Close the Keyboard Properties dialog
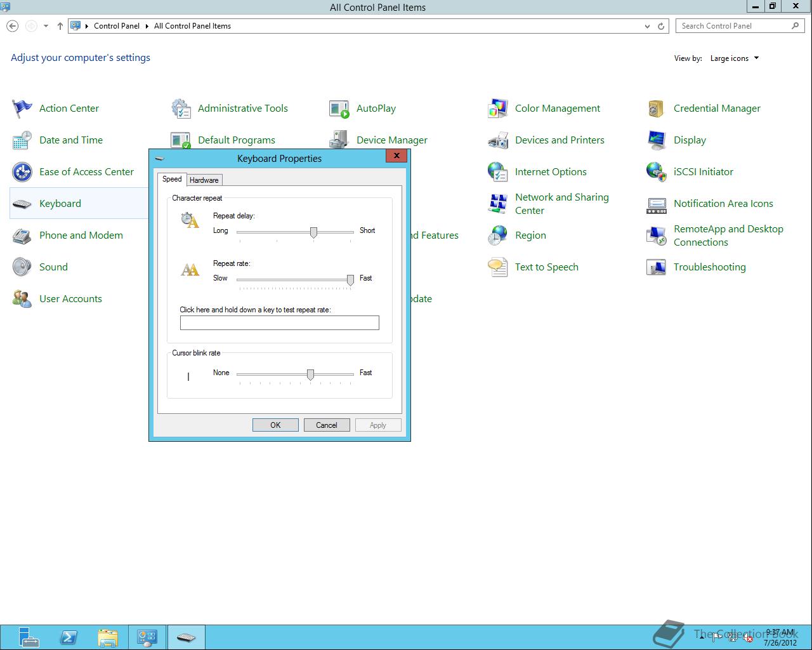The image size is (812, 650). (396, 156)
